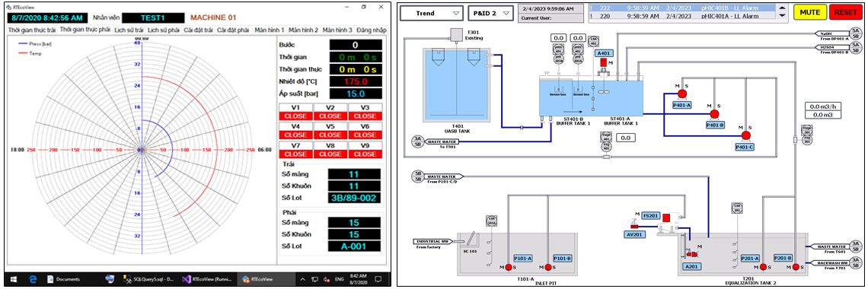This screenshot has width=868, height=289.
Task: Click the alarm list down arrow
Action: pos(781,16)
